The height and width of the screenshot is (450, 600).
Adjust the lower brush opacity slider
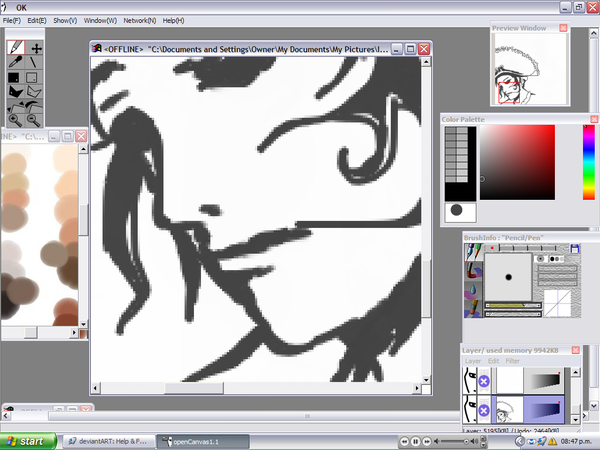[x=513, y=314]
